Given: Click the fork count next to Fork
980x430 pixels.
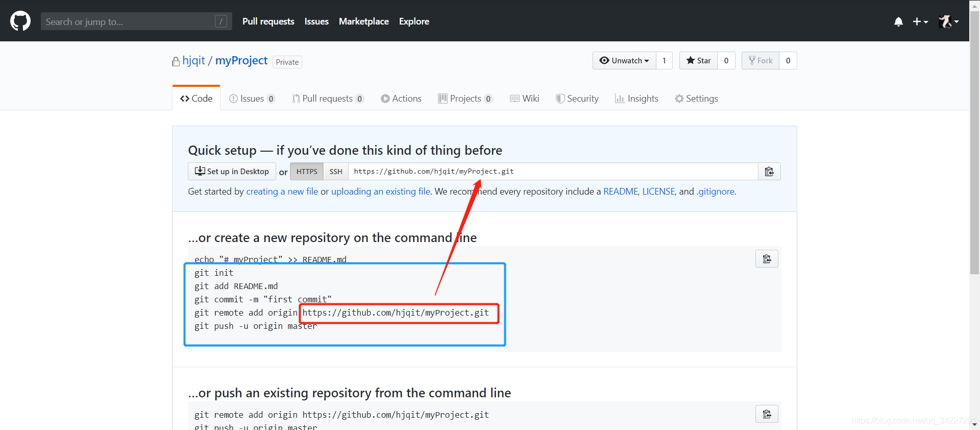Looking at the screenshot, I should (788, 60).
